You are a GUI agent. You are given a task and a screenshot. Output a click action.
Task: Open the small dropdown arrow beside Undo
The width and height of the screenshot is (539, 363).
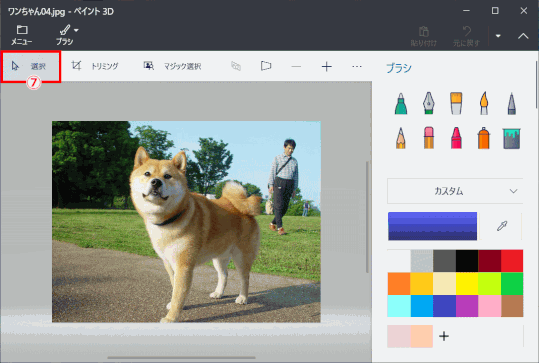[x=498, y=36]
